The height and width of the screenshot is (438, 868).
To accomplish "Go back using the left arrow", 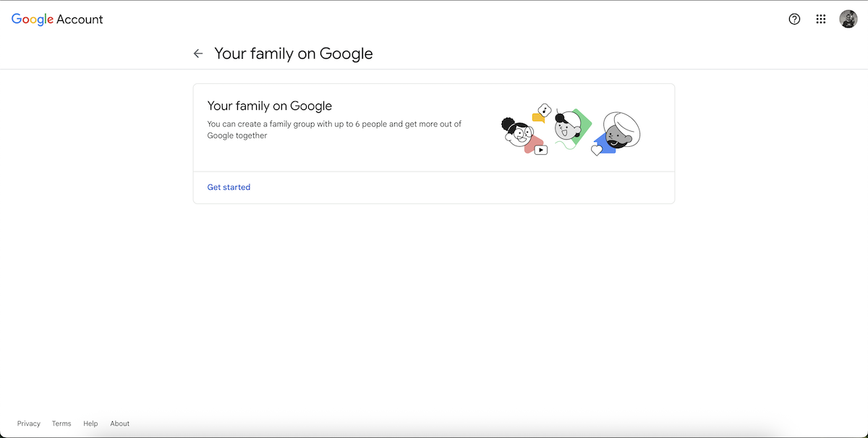I will point(198,54).
